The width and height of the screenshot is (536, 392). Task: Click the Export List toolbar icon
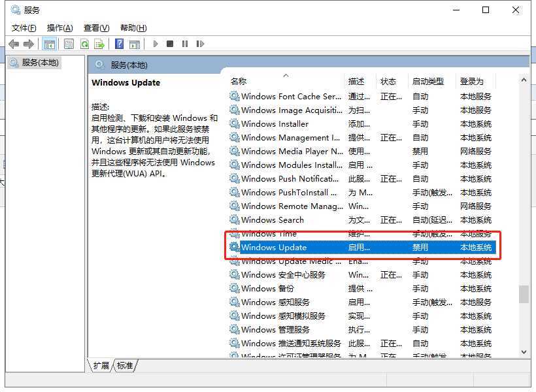(x=99, y=44)
